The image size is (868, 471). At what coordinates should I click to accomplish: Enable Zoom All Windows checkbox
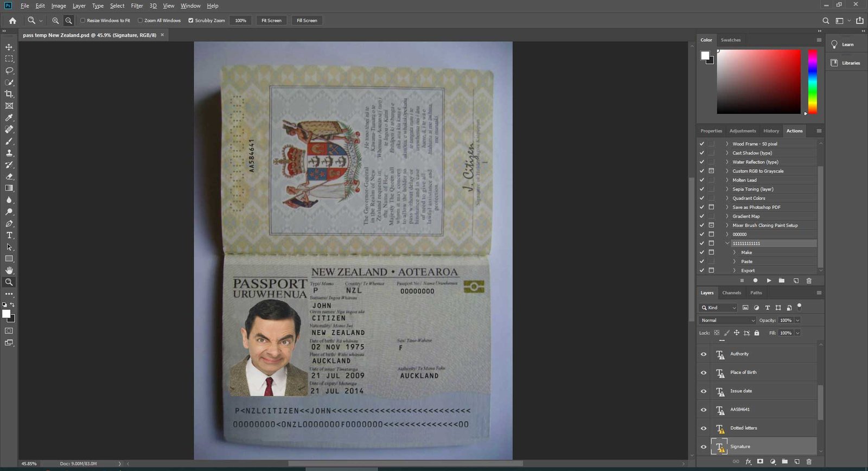(140, 21)
